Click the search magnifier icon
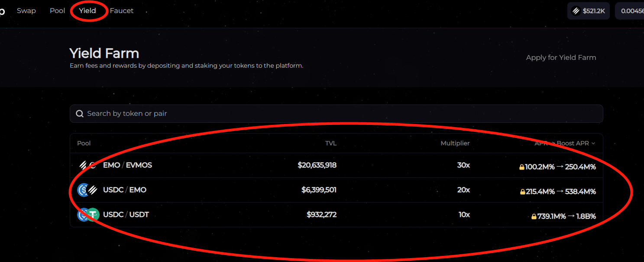Screen dimensions: 644x262 coord(80,114)
